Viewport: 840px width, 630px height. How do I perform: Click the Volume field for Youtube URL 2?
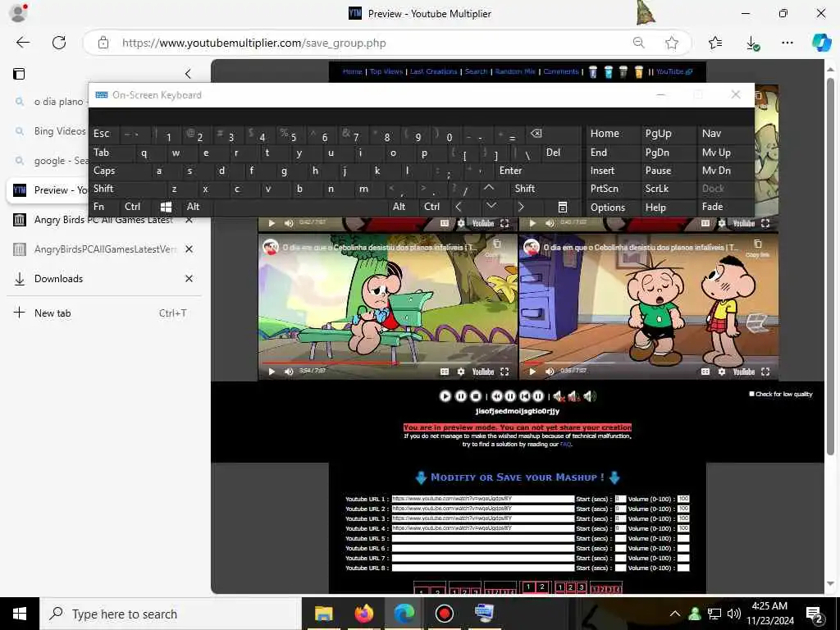pos(683,509)
